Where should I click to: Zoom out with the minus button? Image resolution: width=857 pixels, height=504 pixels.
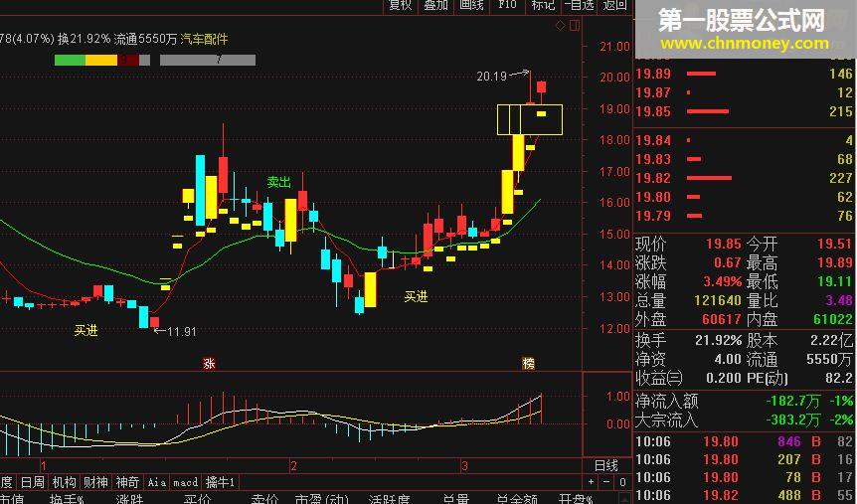pos(606,482)
